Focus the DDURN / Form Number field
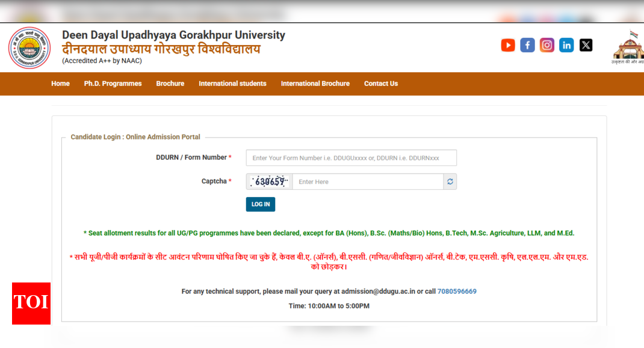The image size is (644, 348). (351, 158)
